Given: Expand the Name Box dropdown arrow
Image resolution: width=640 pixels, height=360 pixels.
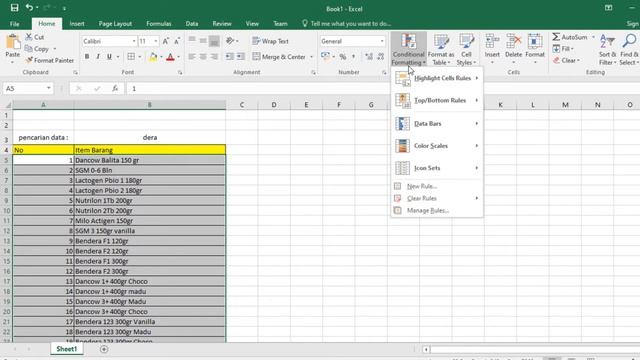Looking at the screenshot, I should tap(49, 88).
